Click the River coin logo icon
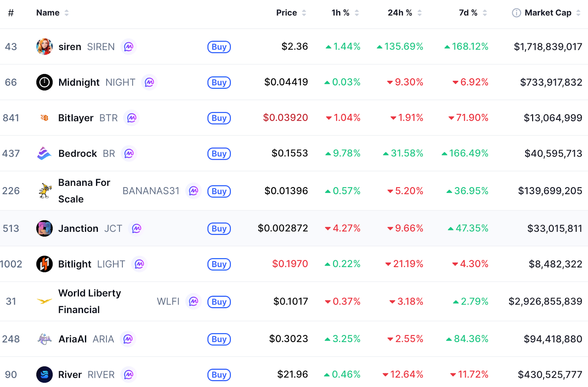The height and width of the screenshot is (387, 588). tap(44, 374)
